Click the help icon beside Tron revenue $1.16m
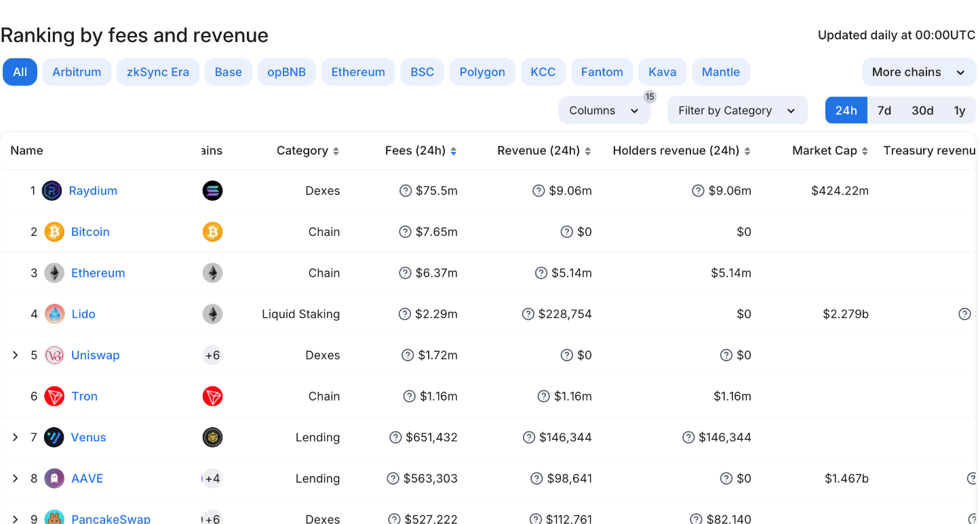Screen dimensions: 980x524 click(x=544, y=397)
